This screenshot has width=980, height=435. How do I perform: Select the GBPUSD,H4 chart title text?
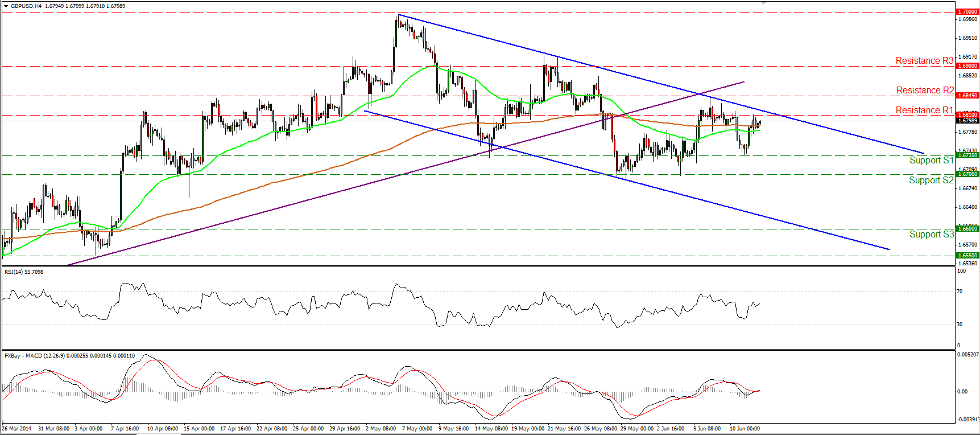click(x=26, y=6)
